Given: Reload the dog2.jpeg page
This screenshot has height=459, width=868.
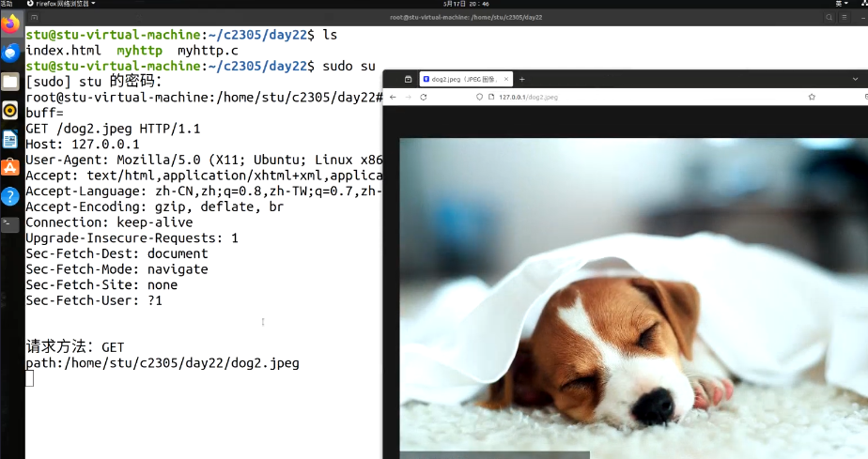Looking at the screenshot, I should 423,97.
